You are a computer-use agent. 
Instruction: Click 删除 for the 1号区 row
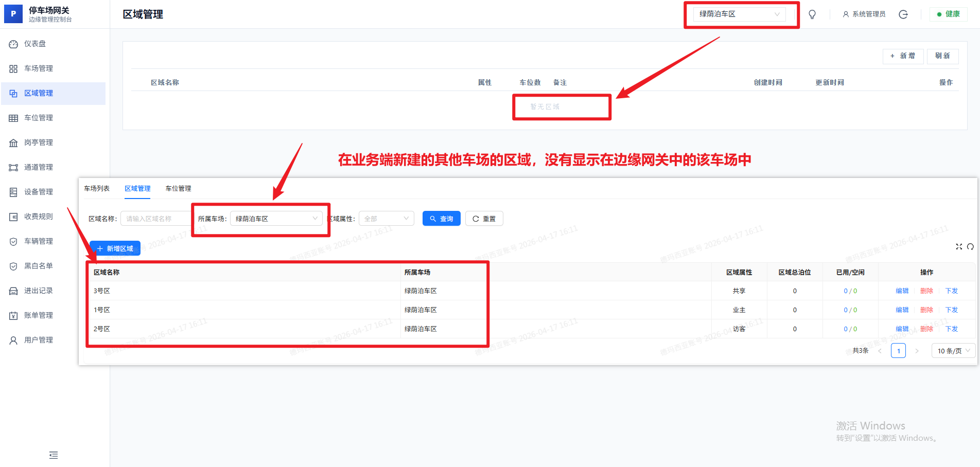(x=926, y=310)
